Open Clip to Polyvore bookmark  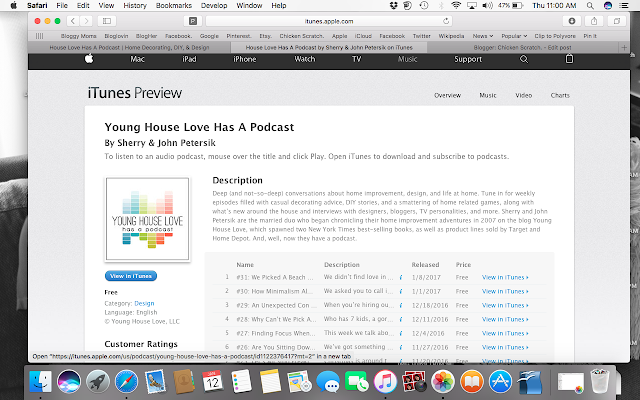[555, 36]
